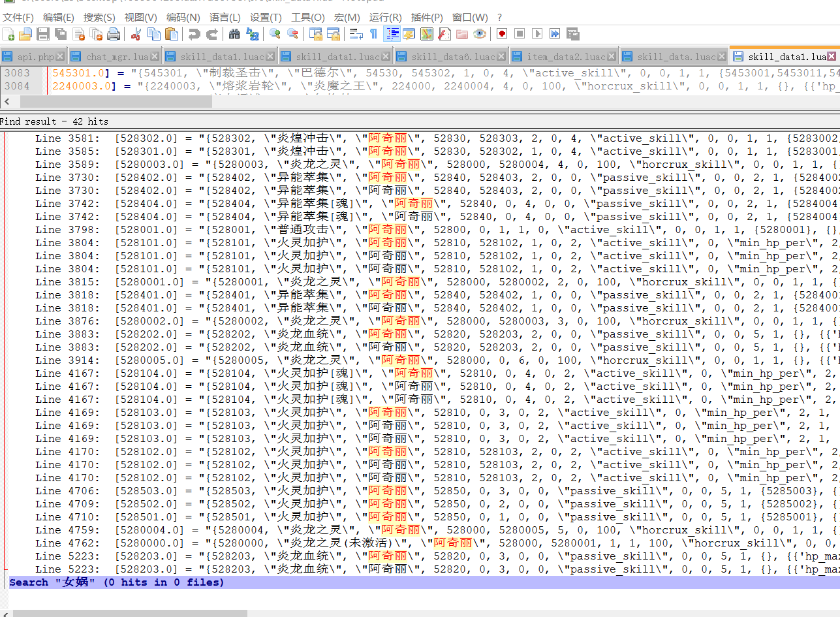Zoom out using the magnifier minus icon
Screen dimensions: 840x617
[x=293, y=34]
